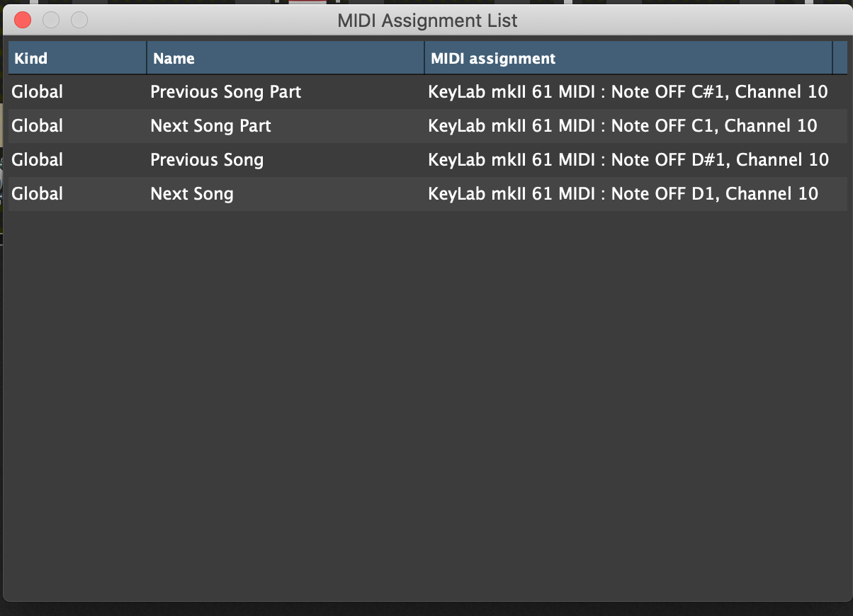Click the Note OFF C#1 assignment cell
This screenshot has width=853, height=616.
pyautogui.click(x=628, y=92)
